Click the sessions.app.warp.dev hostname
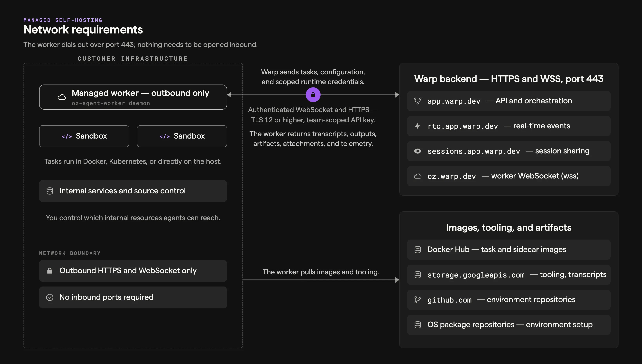 click(474, 151)
